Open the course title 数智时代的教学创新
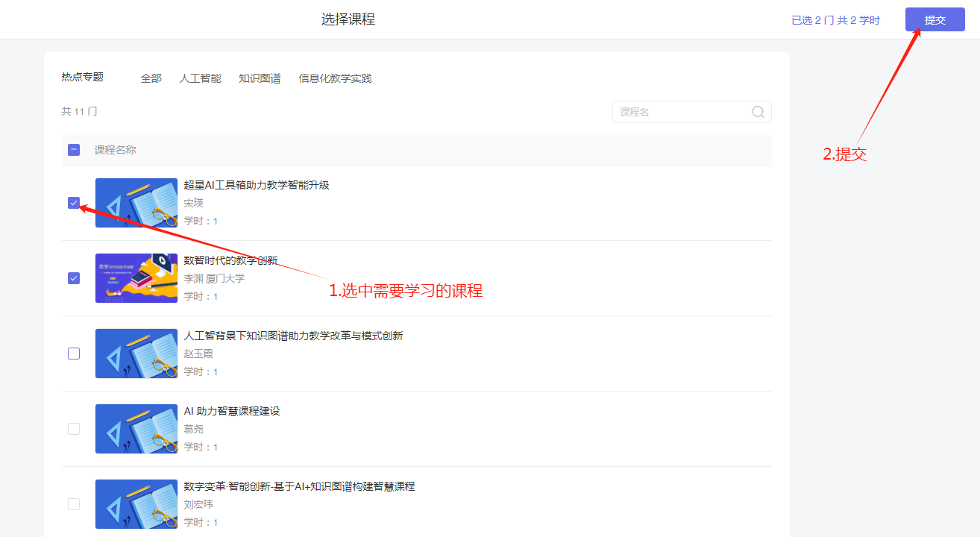The width and height of the screenshot is (980, 537). [230, 260]
